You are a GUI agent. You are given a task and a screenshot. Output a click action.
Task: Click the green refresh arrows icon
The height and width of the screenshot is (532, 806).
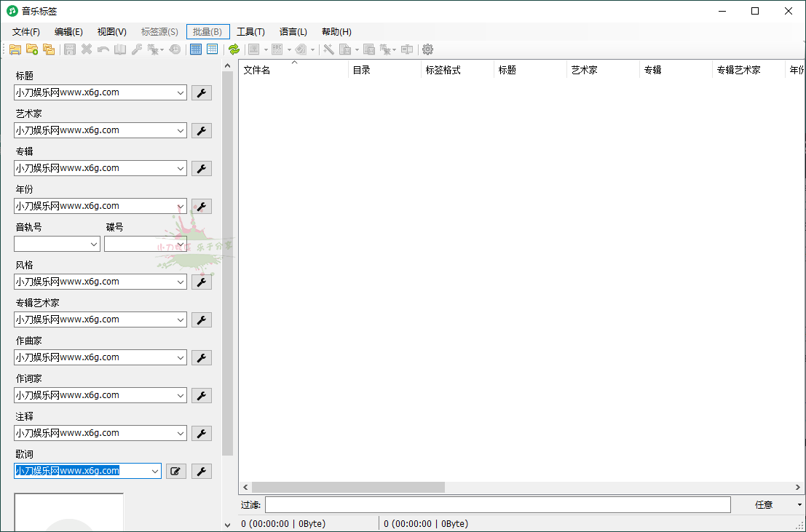233,49
